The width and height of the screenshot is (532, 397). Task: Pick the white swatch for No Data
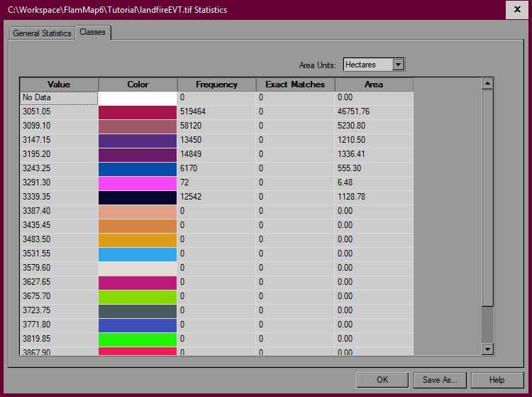(x=138, y=98)
